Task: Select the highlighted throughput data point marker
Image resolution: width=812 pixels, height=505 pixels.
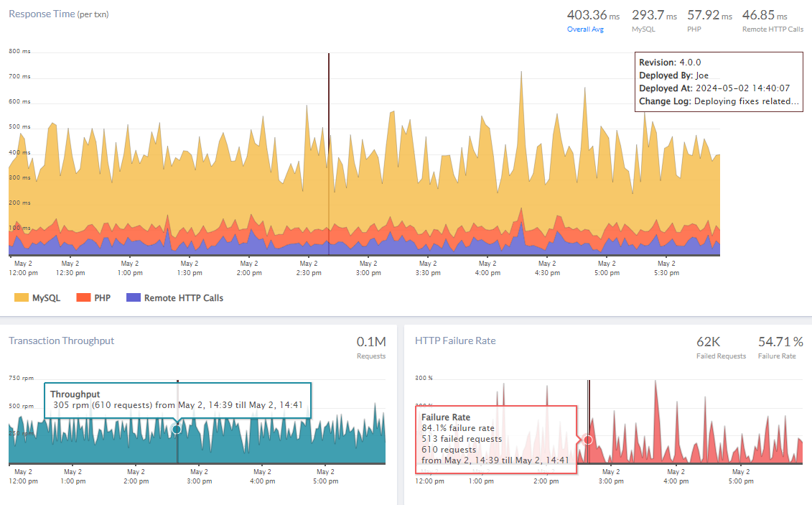Action: 177,430
